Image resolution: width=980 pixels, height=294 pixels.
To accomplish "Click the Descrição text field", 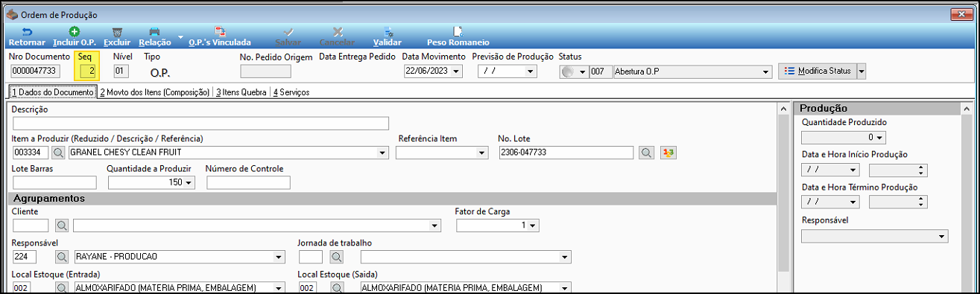I will pos(200,123).
